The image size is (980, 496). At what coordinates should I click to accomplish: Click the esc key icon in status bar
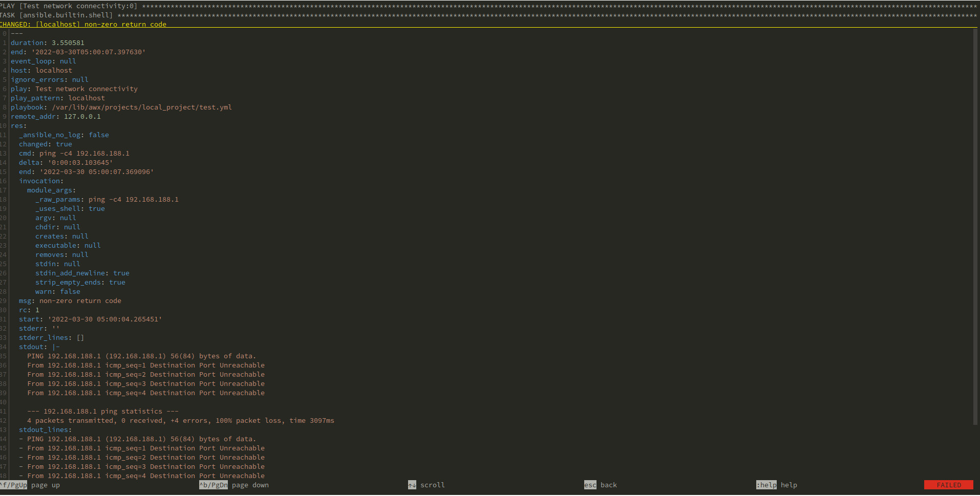coord(590,485)
